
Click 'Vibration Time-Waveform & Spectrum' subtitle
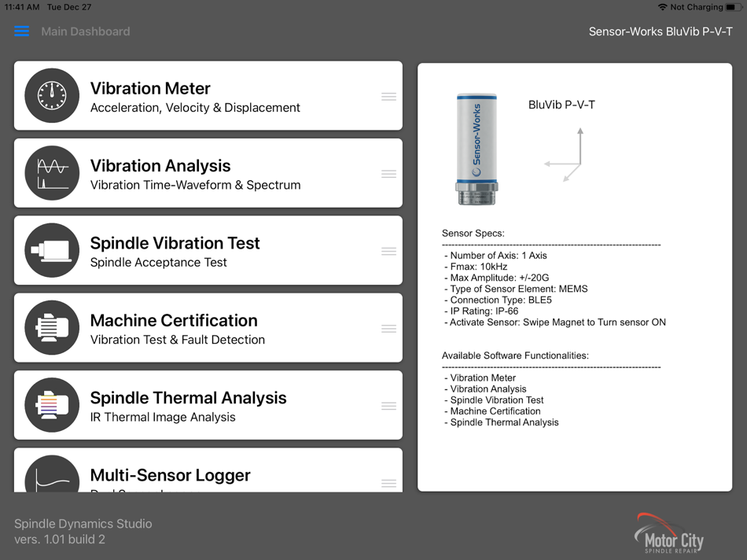point(195,185)
